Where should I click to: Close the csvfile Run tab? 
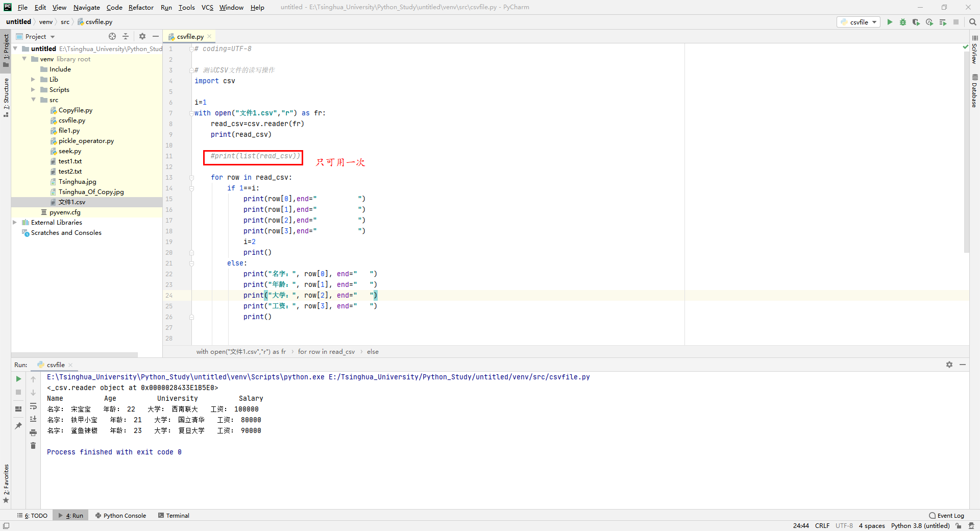pos(70,365)
